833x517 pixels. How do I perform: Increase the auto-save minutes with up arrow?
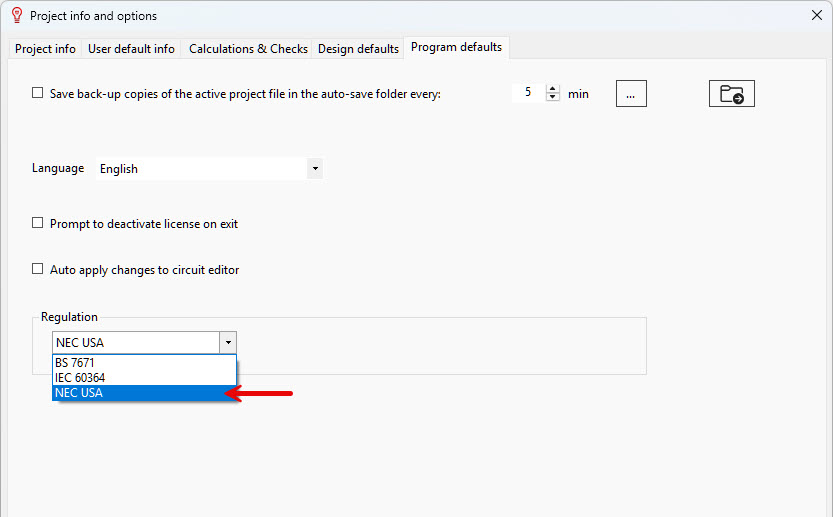[x=552, y=89]
